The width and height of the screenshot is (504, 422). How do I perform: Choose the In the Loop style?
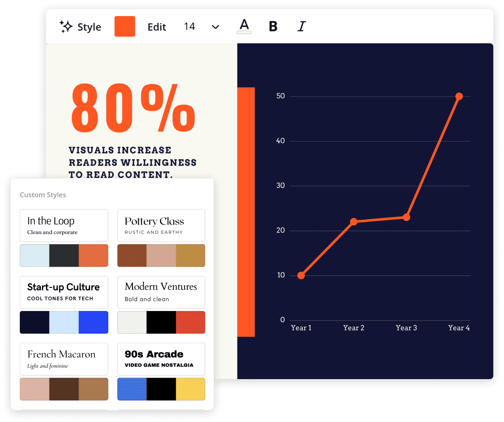pos(64,225)
